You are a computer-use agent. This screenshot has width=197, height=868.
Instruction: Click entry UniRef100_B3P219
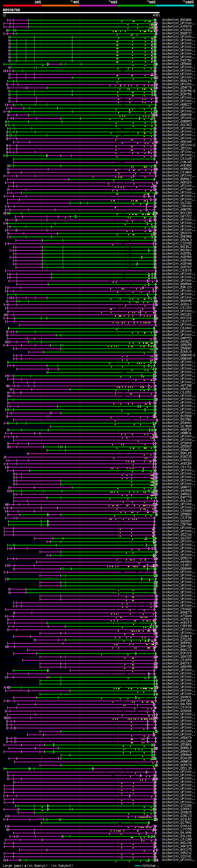(177, 653)
